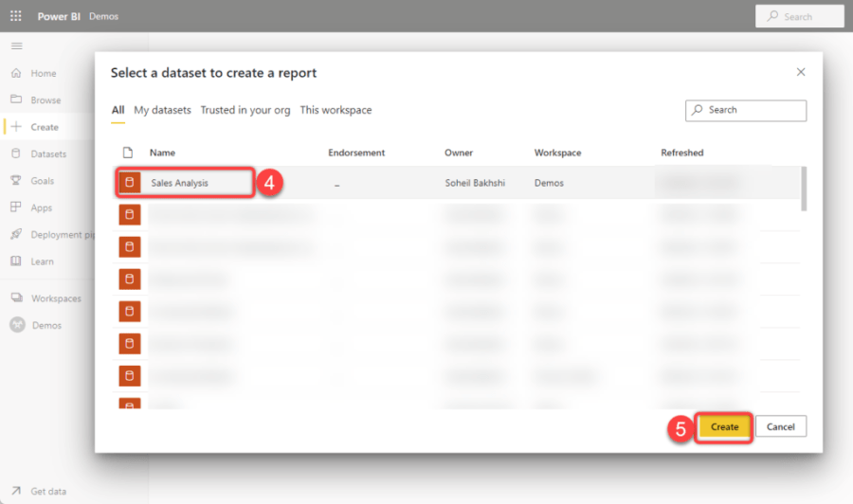Click Get data arrow icon

[x=16, y=491]
